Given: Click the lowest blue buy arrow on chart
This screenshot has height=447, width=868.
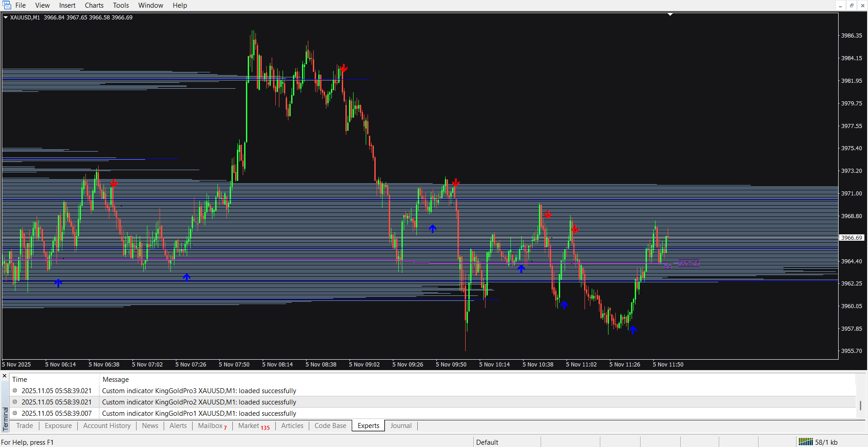Looking at the screenshot, I should coord(633,330).
